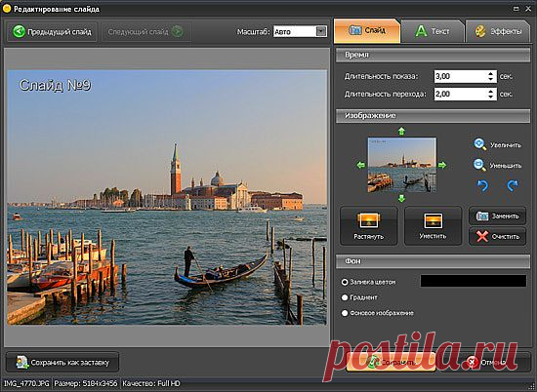Click the Увеличить zoom-in magnifier icon
This screenshot has width=537, height=392.
479,144
